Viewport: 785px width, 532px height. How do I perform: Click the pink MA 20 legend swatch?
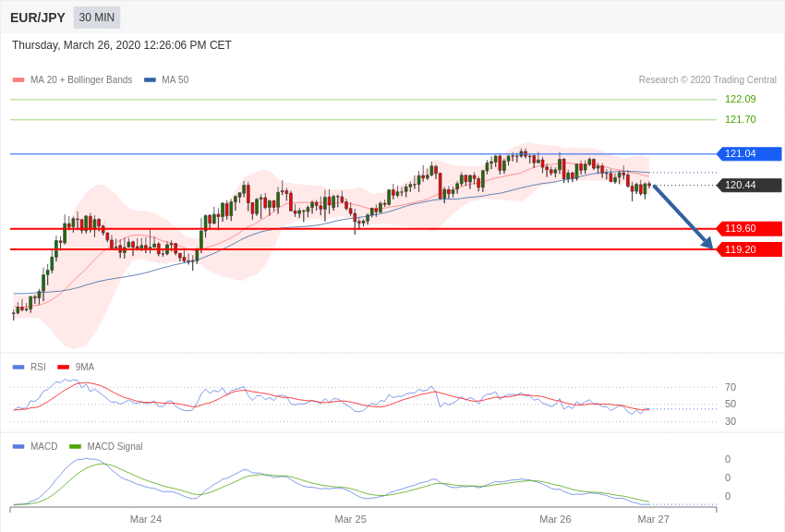click(18, 79)
